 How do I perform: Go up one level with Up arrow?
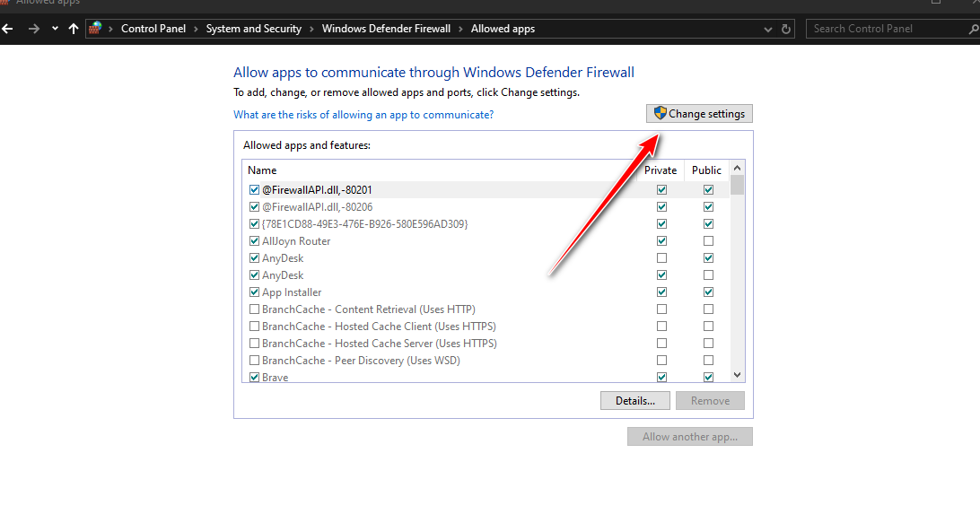[74, 29]
